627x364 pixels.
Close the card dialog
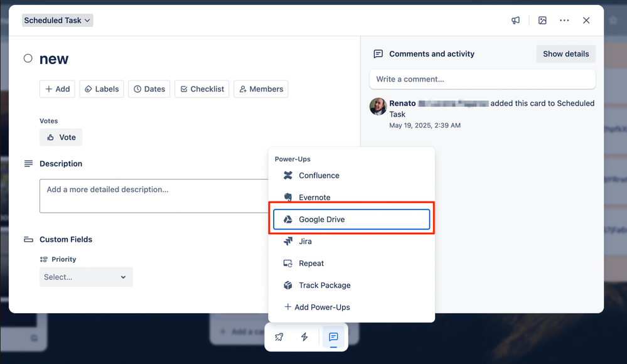point(586,21)
